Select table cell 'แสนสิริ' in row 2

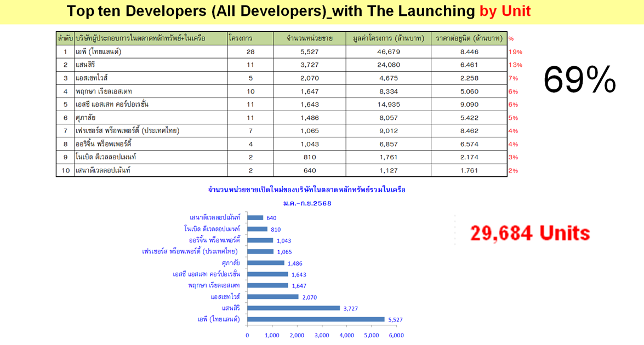click(x=150, y=65)
